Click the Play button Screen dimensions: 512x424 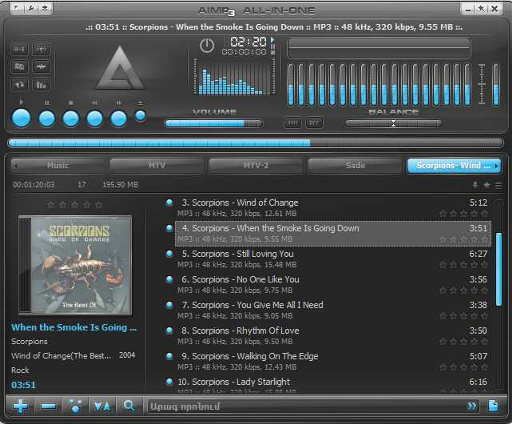click(x=21, y=118)
